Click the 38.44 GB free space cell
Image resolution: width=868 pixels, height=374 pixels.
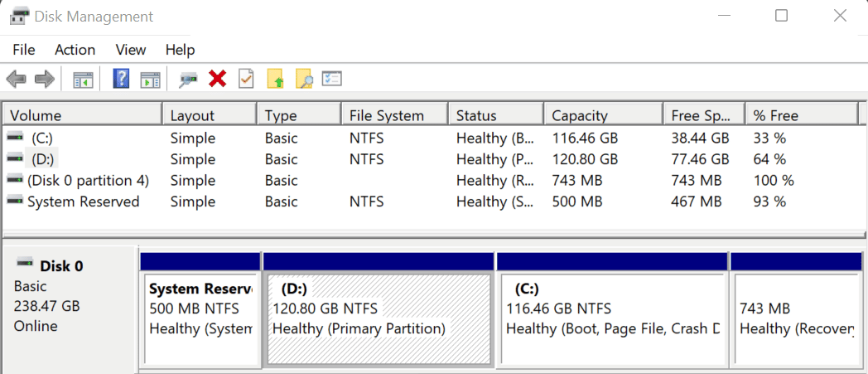tap(700, 138)
